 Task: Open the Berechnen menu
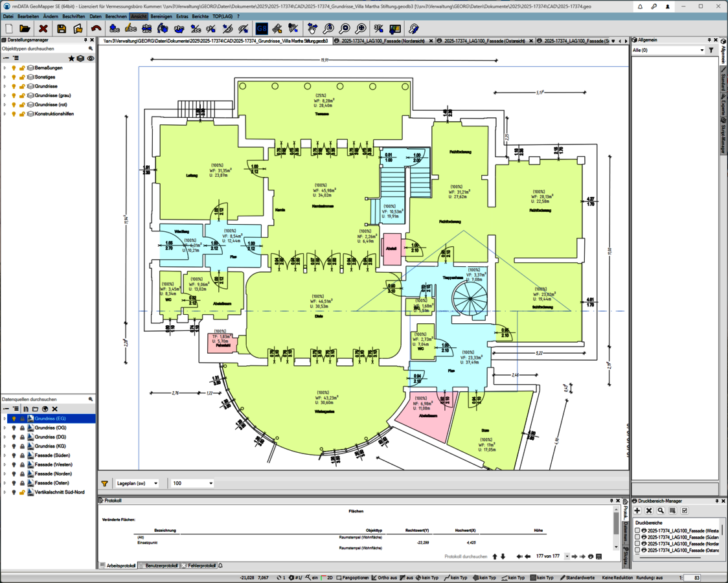[x=116, y=16]
